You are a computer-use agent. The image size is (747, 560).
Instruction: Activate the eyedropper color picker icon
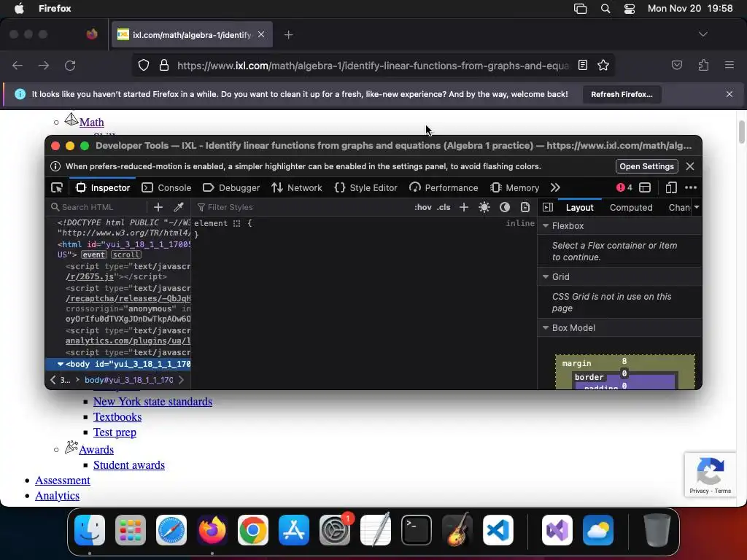(x=179, y=207)
